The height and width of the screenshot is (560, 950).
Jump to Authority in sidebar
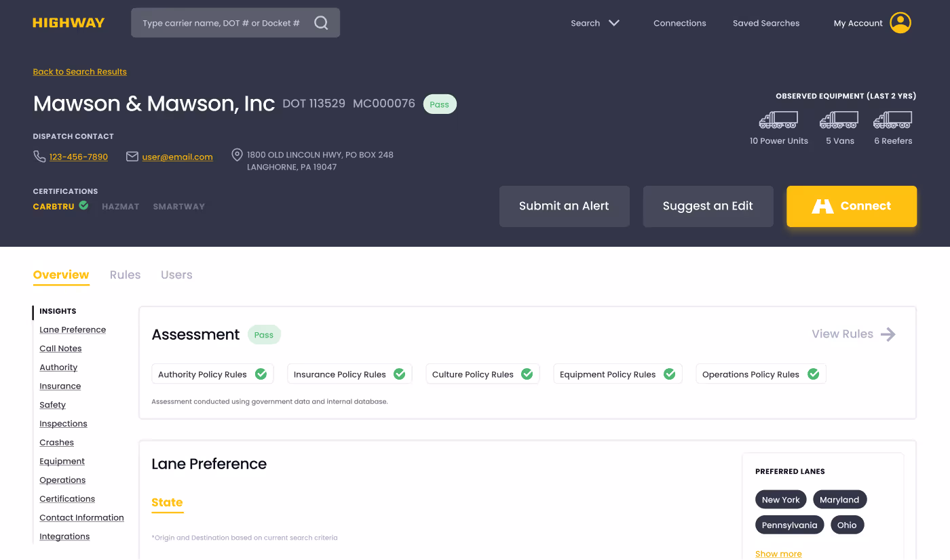(58, 367)
